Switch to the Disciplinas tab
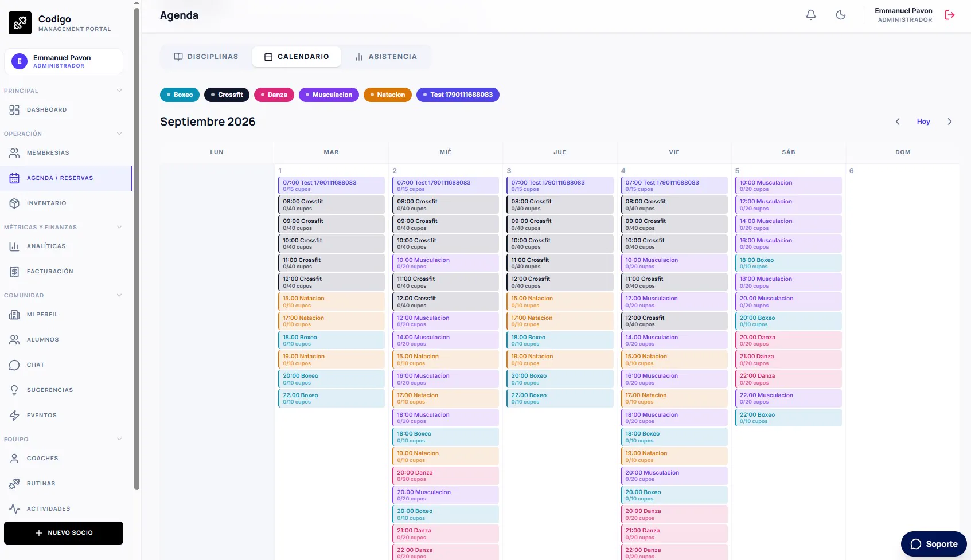The width and height of the screenshot is (971, 560). coord(206,57)
